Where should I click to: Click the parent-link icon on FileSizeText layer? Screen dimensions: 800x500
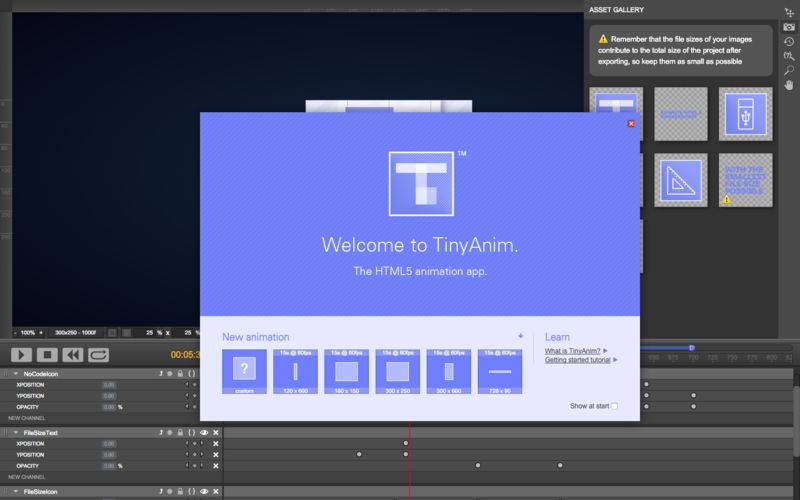click(x=161, y=433)
